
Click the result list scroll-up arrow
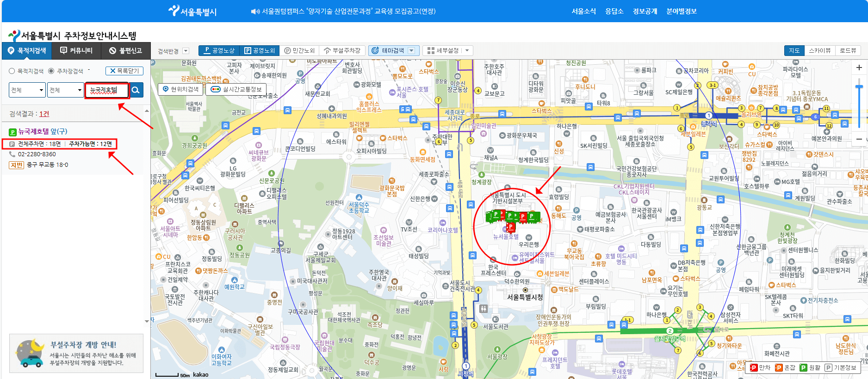(x=147, y=111)
